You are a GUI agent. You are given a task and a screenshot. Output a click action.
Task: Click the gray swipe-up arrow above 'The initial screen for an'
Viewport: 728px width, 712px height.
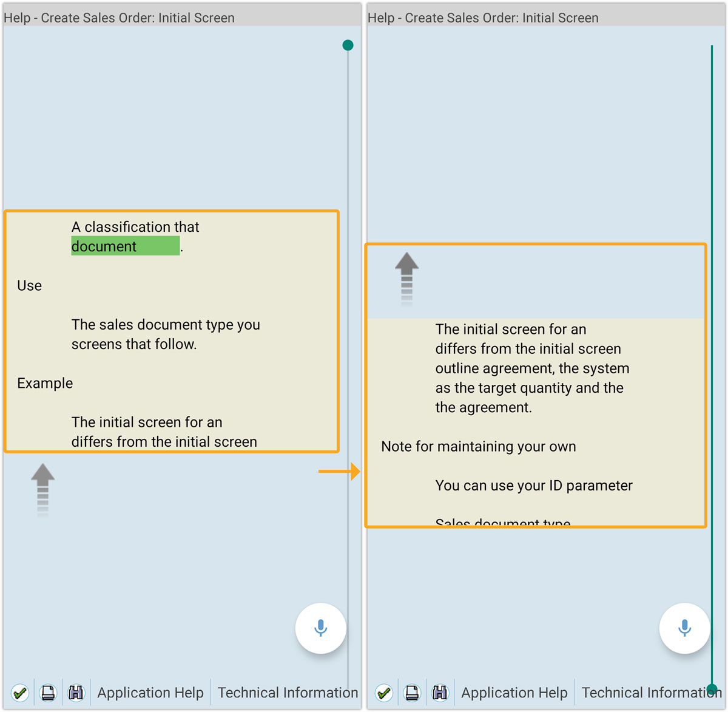coord(406,278)
